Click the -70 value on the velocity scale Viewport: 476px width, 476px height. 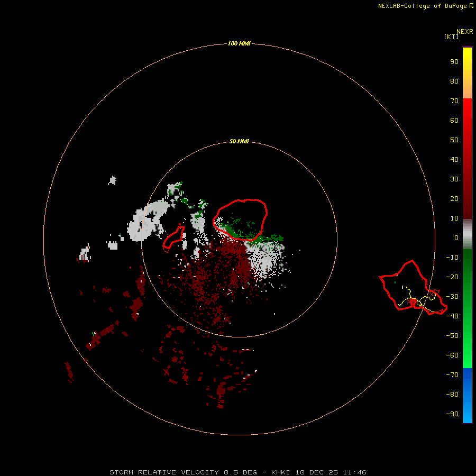pos(452,374)
